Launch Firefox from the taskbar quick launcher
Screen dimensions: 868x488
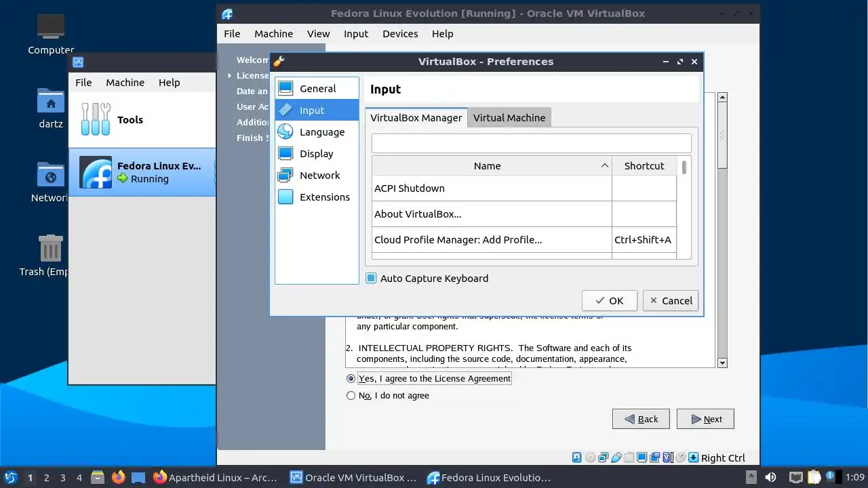(x=119, y=477)
